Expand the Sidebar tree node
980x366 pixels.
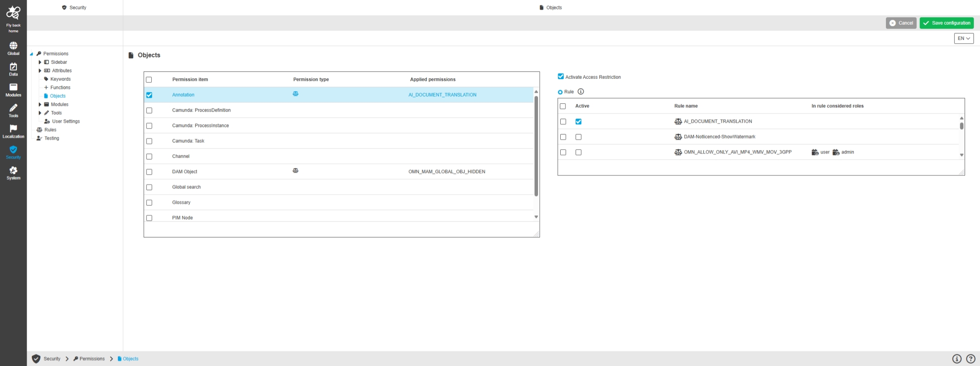pyautogui.click(x=40, y=62)
